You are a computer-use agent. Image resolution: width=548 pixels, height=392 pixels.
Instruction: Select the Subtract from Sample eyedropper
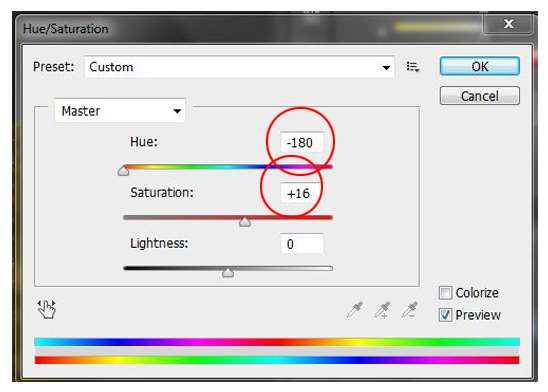(x=410, y=310)
